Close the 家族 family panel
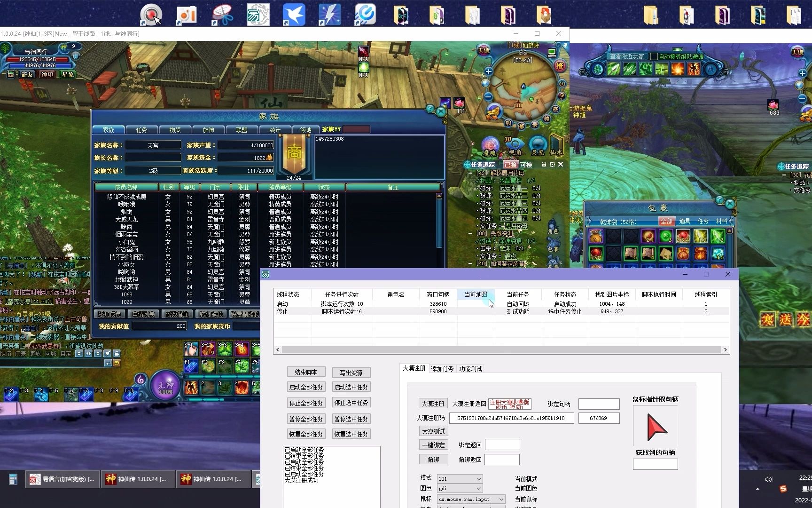Screen dimensions: 812x508 coord(440,112)
